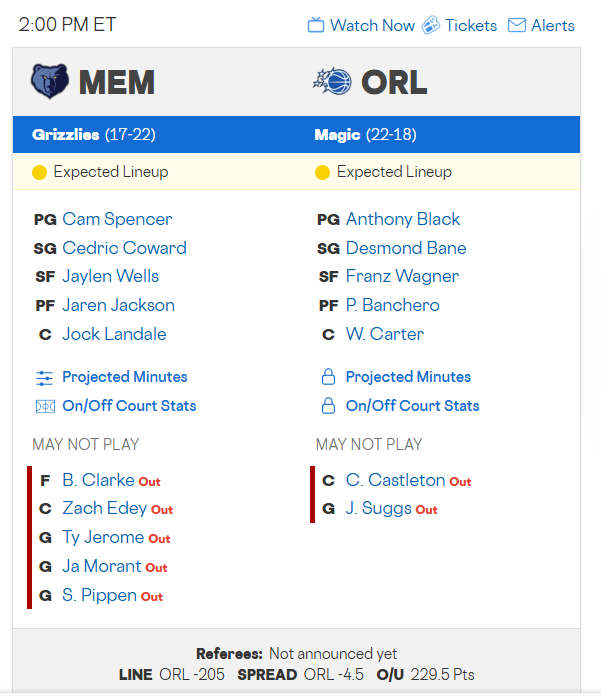Click the Magic On/Off Court Stats lock icon
The height and width of the screenshot is (696, 601).
tap(327, 407)
